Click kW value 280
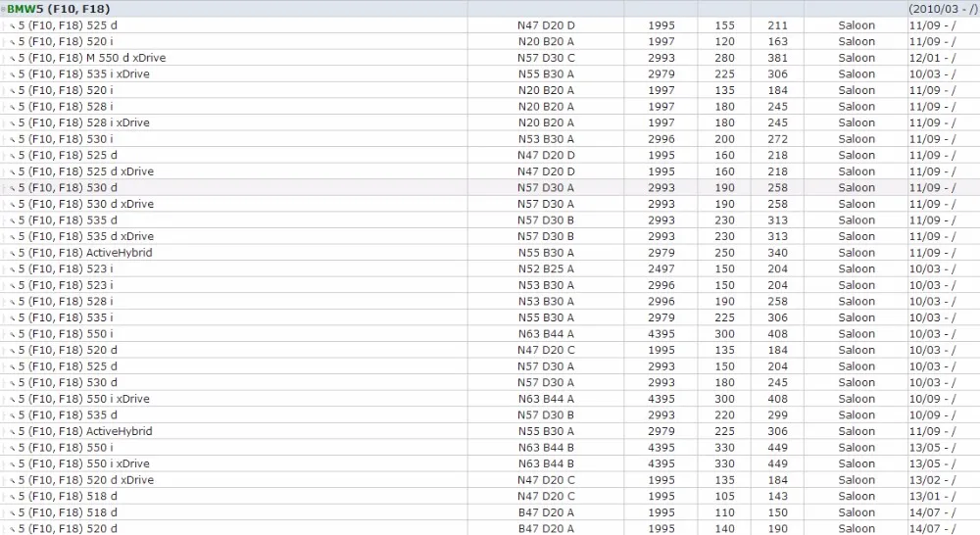Screen dimensions: 980x535 [x=725, y=58]
